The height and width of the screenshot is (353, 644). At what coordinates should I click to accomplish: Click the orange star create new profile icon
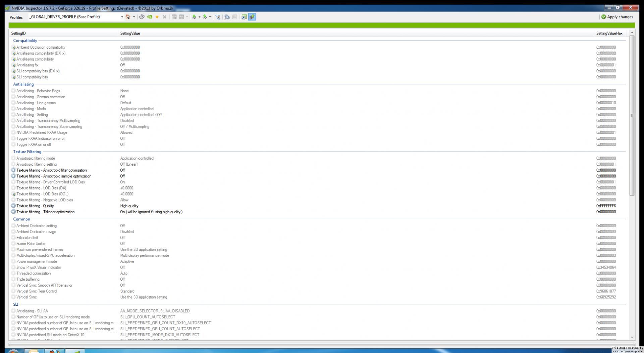pyautogui.click(x=157, y=17)
